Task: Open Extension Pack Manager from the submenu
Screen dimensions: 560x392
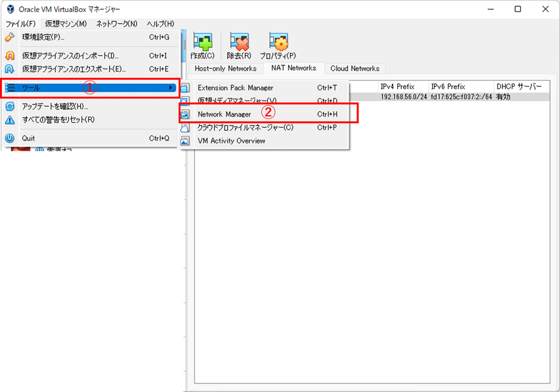Action: [264, 88]
